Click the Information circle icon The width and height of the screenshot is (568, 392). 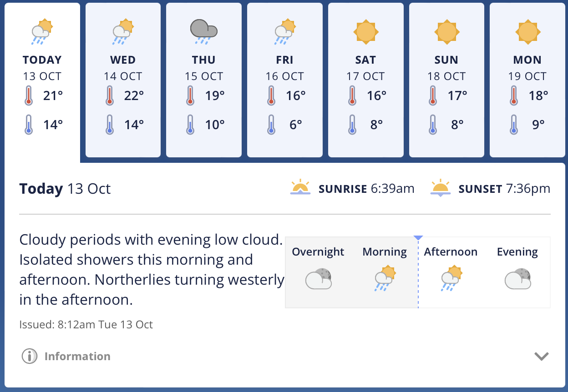[30, 356]
